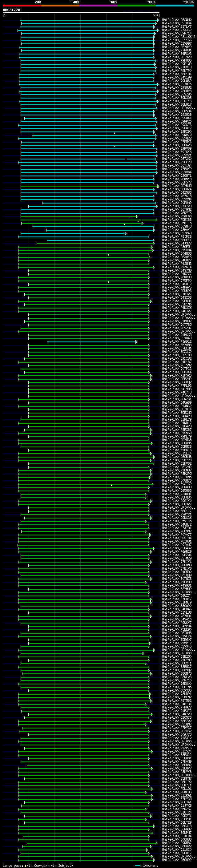Viewport: 197px width, 868px height.
Task: Open hit UniRef100_Q2V997
Action: point(177,43)
